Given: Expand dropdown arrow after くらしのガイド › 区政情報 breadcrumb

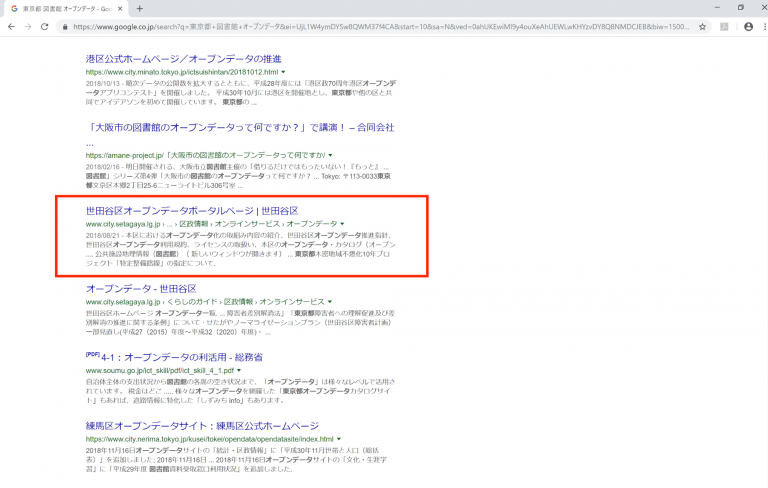Looking at the screenshot, I should pyautogui.click(x=330, y=302).
